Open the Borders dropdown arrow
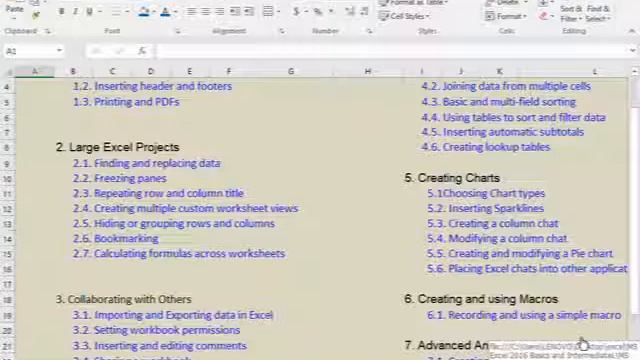Viewport: 640px width, 360px height. [127, 11]
